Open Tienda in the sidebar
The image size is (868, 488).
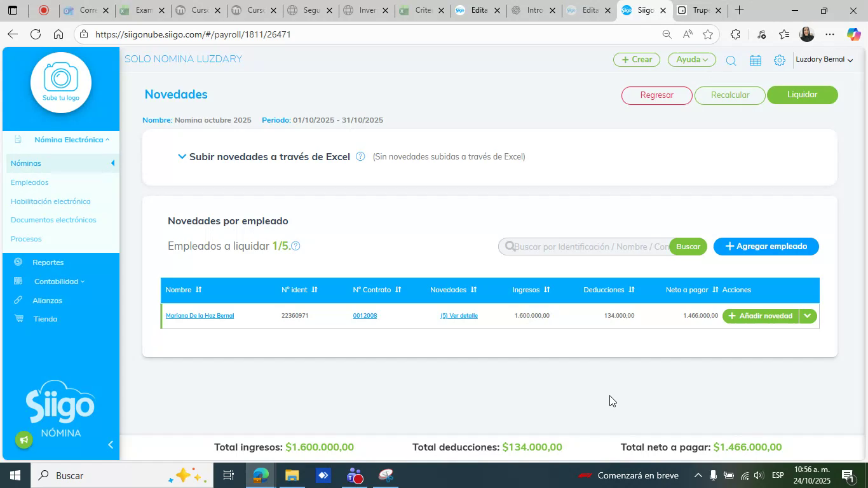(x=45, y=319)
